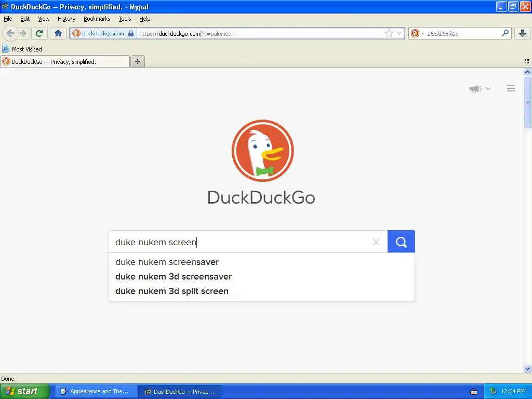The height and width of the screenshot is (399, 532).
Task: Click the vertical scrollbar thumb
Action: pyautogui.click(x=527, y=102)
